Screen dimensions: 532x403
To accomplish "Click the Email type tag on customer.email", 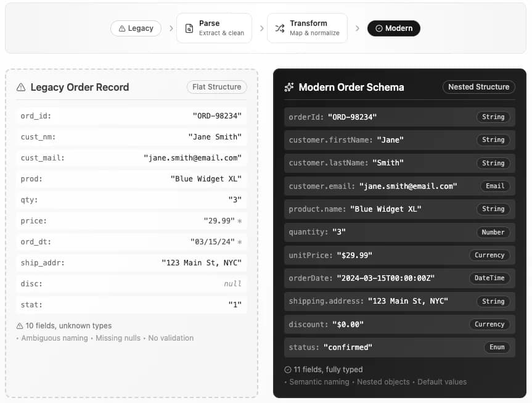I will (x=495, y=186).
